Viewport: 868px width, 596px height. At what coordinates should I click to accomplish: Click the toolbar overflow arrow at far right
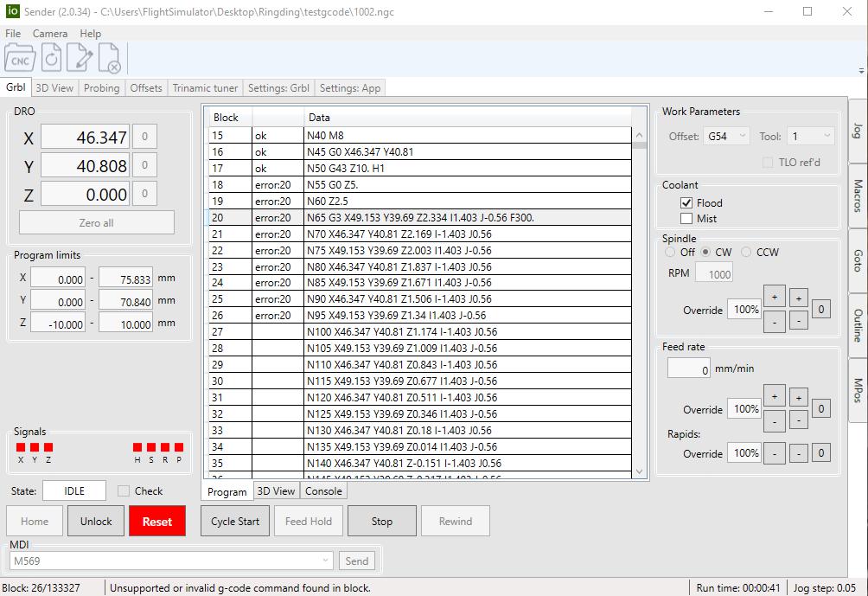tap(861, 71)
